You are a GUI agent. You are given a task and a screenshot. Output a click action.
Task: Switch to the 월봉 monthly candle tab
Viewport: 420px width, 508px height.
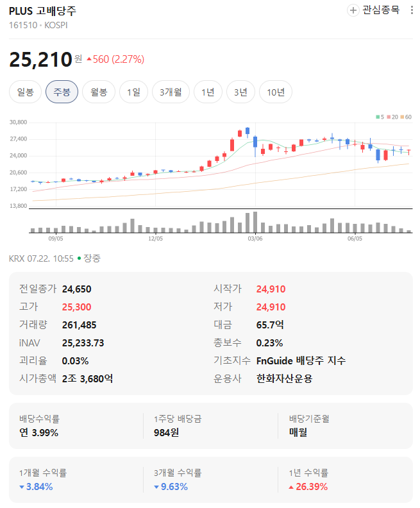click(x=99, y=92)
